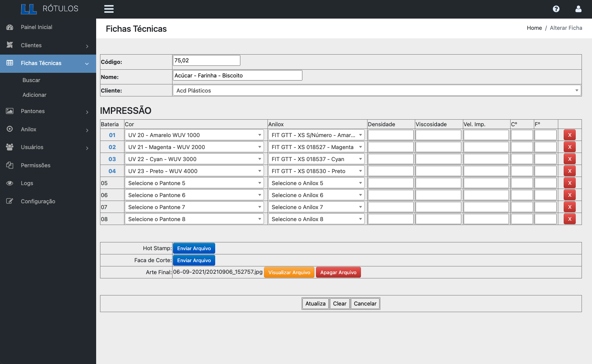Click the Atualiza button
Screen dimensions: 592x364
[315, 304]
